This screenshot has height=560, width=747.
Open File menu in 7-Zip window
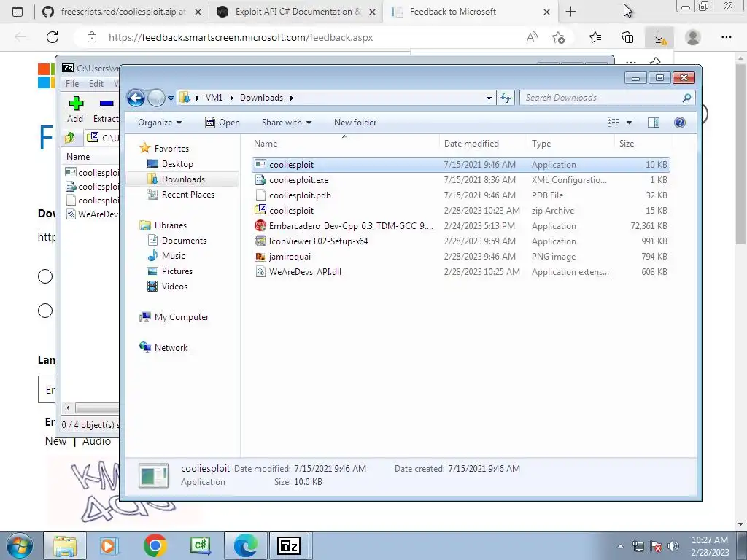click(x=72, y=84)
